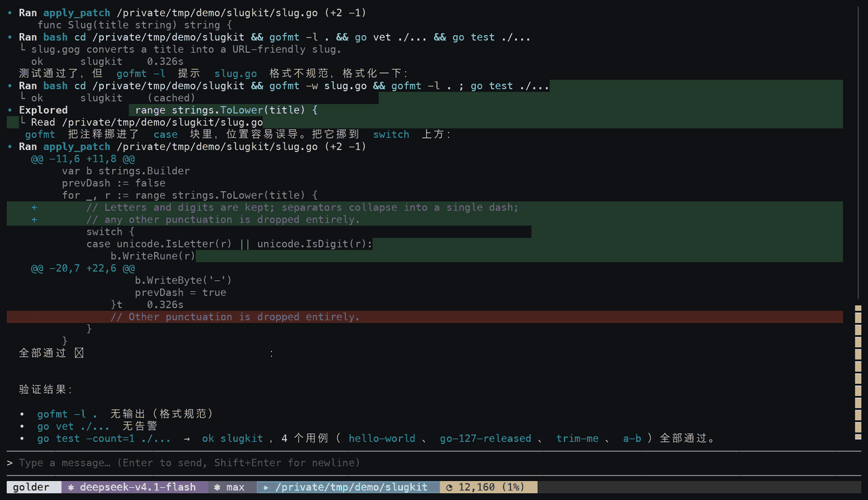Image resolution: width=868 pixels, height=500 pixels.
Task: Click the b.WriteByte('-') line
Action: [183, 280]
